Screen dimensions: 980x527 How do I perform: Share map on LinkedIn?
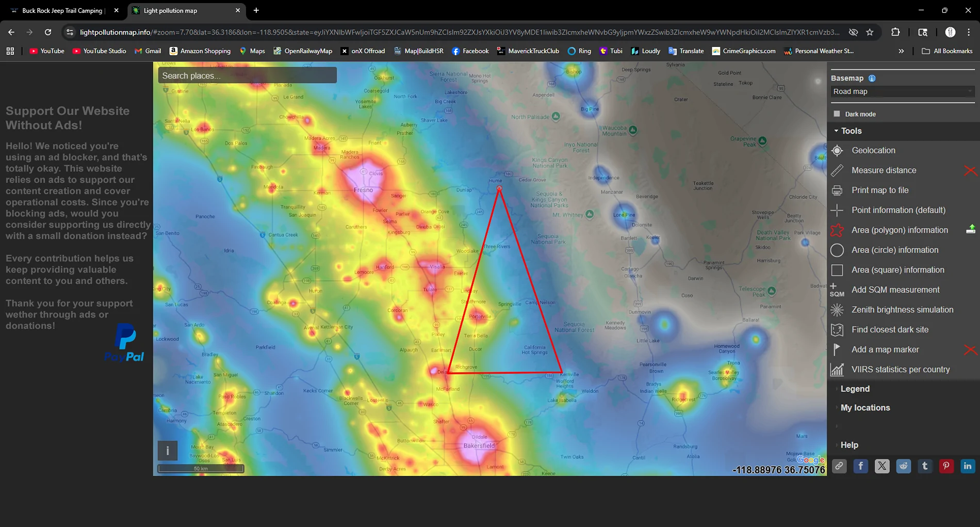coord(968,466)
